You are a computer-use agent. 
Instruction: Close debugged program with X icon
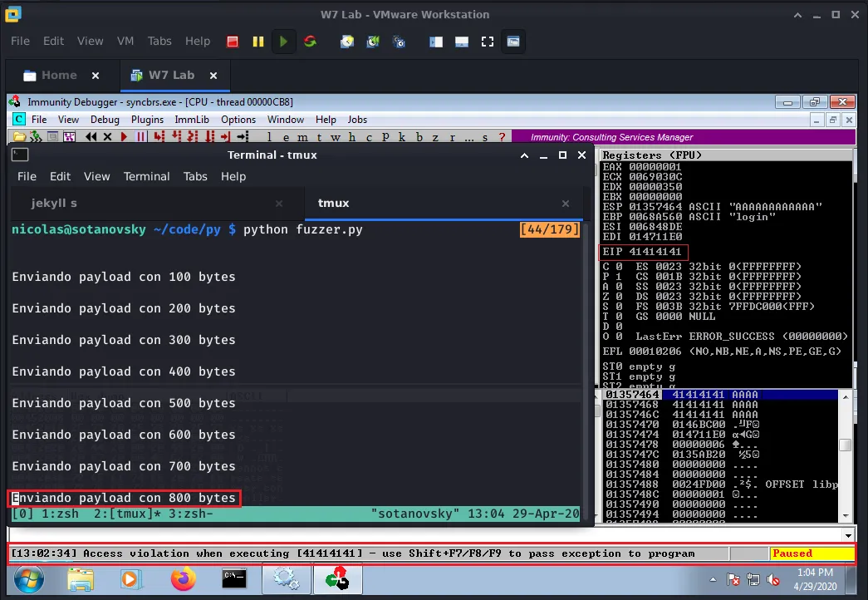pos(107,137)
